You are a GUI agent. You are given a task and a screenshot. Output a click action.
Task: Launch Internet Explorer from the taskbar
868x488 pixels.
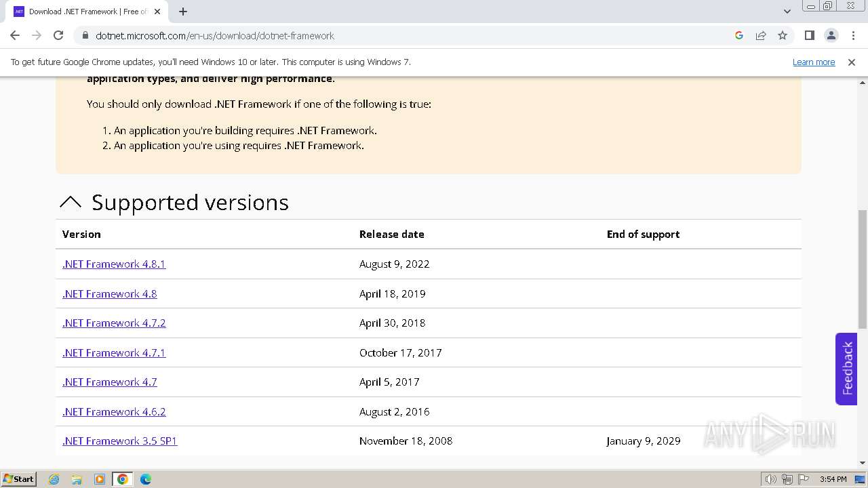54,479
